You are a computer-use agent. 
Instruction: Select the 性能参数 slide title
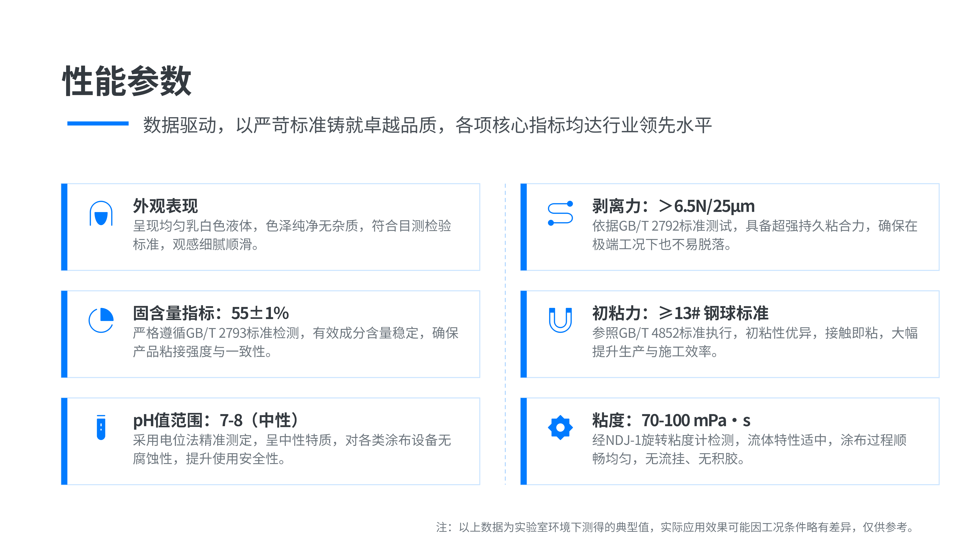tap(127, 81)
